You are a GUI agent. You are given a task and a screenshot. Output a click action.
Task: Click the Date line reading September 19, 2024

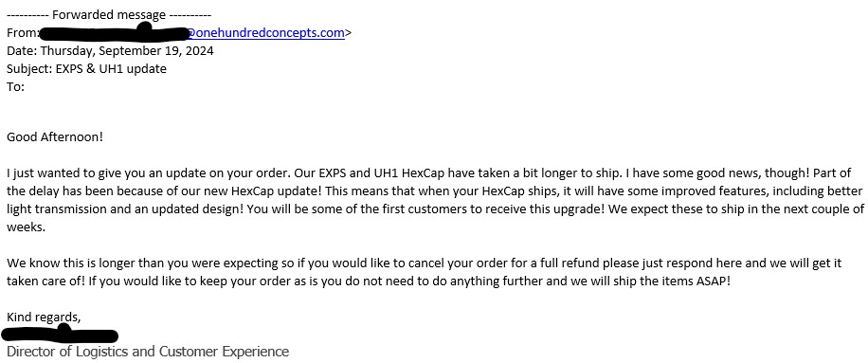110,51
